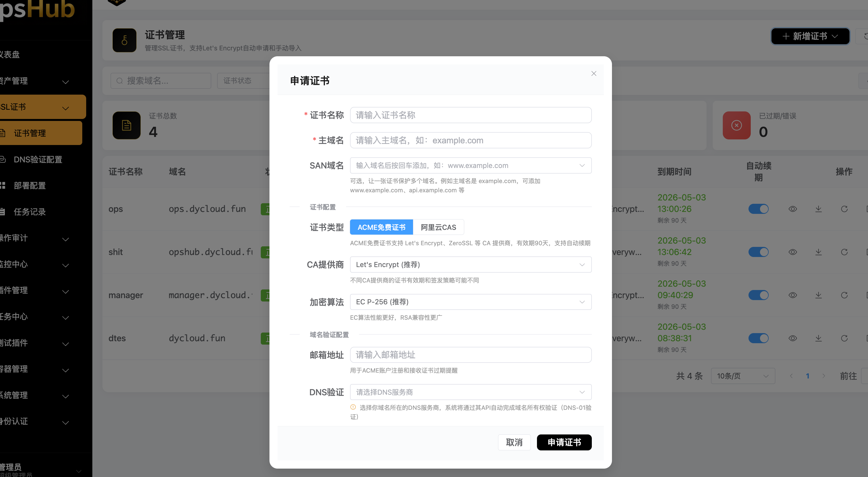Click the certificate management key icon in header
Screen dimensions: 868x477
(x=124, y=40)
